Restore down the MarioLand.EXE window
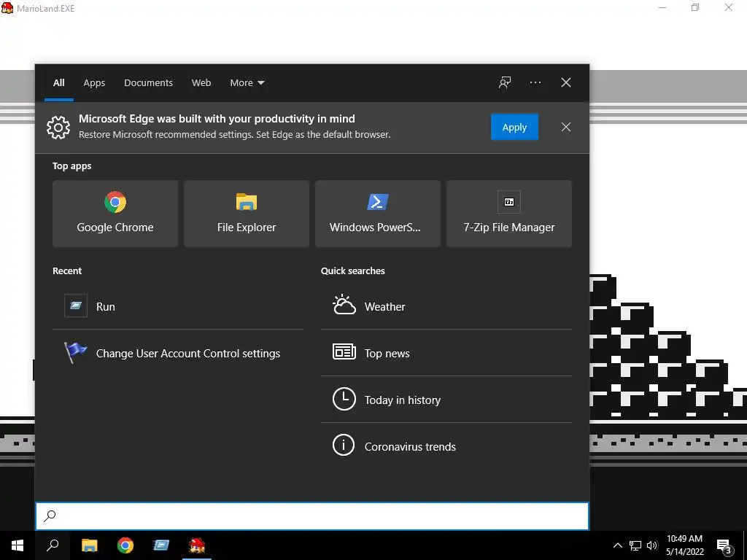This screenshot has height=560, width=747. point(695,7)
